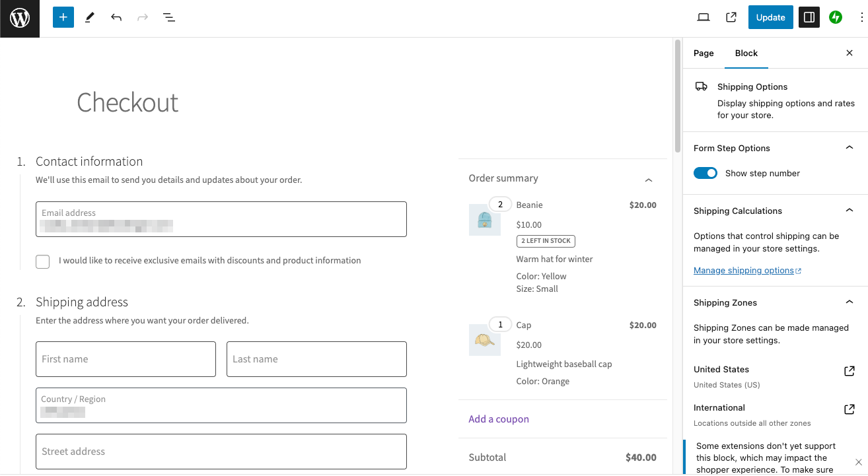
Task: Disable the Show step number toggle
Action: (705, 172)
